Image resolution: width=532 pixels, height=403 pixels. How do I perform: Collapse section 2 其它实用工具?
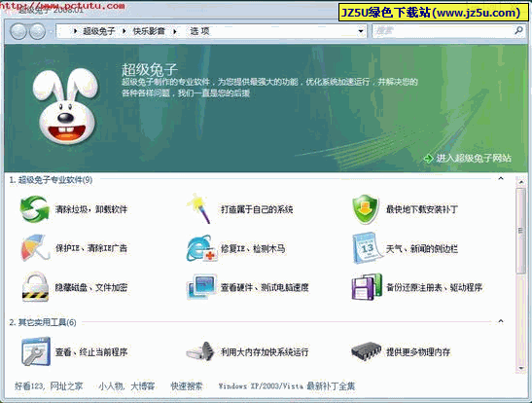501,321
